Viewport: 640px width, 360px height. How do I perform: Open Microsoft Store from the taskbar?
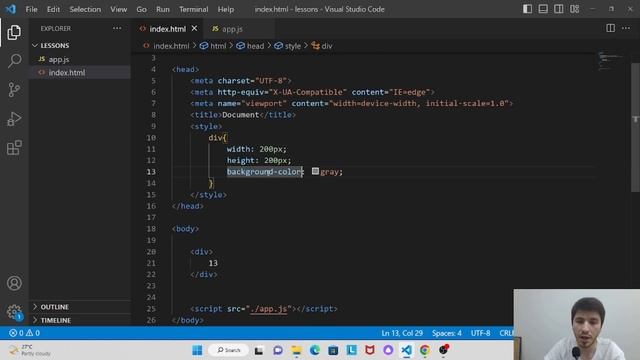pyautogui.click(x=333, y=350)
